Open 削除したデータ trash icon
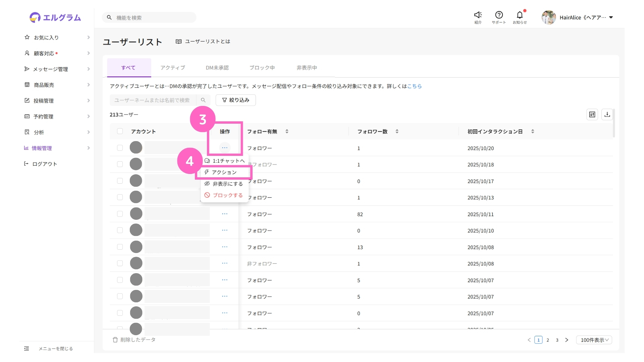This screenshot has width=644, height=362. 115,340
